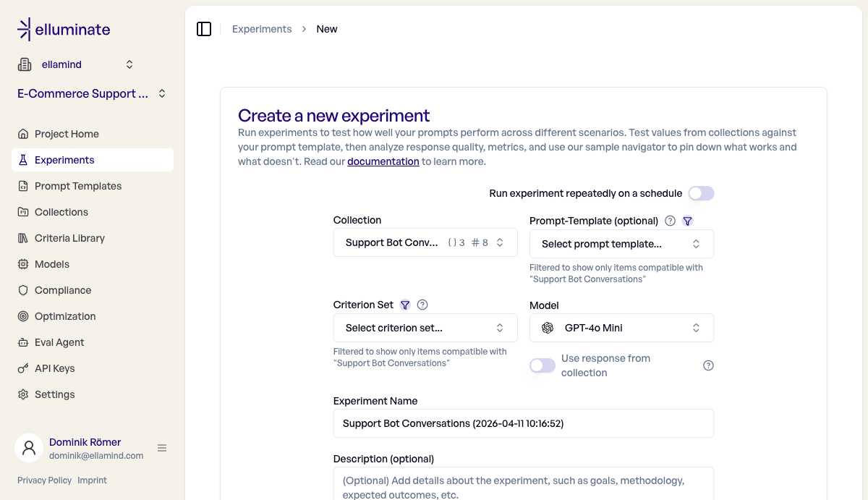Click the question mark near Use response toggle

point(708,365)
